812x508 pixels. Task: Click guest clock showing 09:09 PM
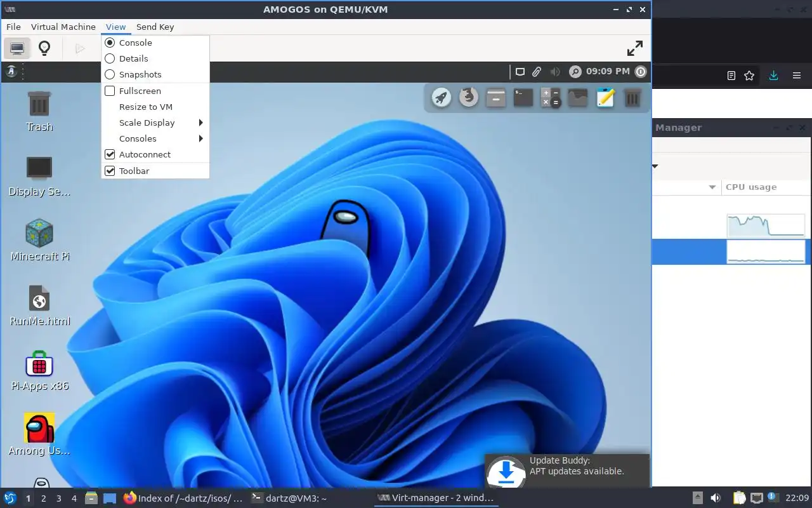pyautogui.click(x=608, y=72)
